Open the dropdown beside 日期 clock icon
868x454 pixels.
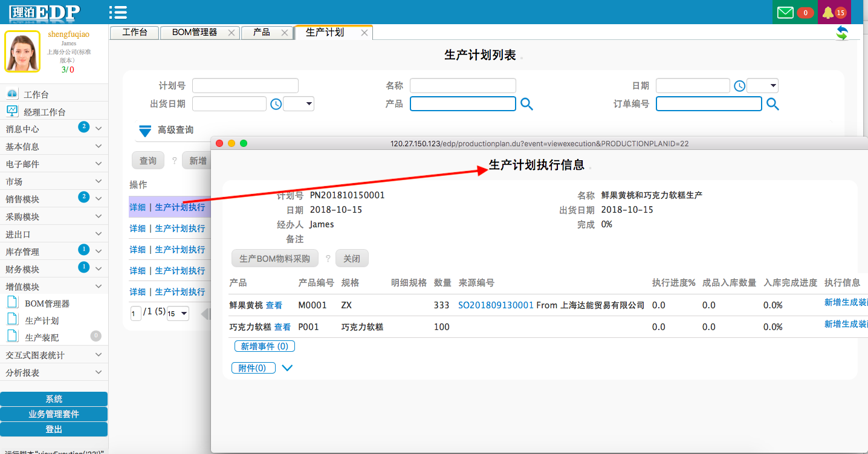coord(762,86)
